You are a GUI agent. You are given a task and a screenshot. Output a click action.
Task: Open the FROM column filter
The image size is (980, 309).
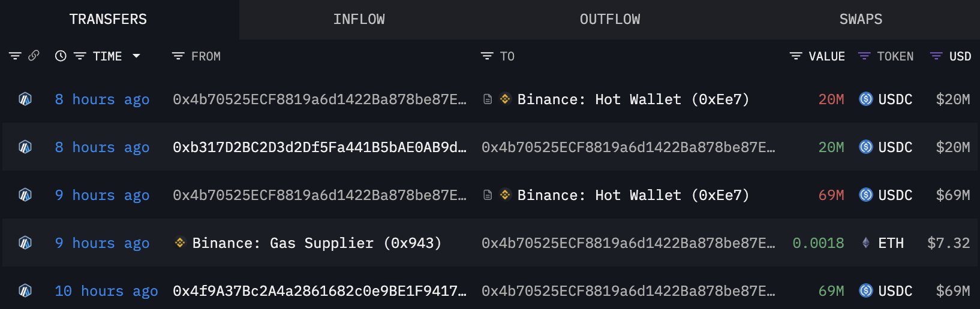click(178, 56)
